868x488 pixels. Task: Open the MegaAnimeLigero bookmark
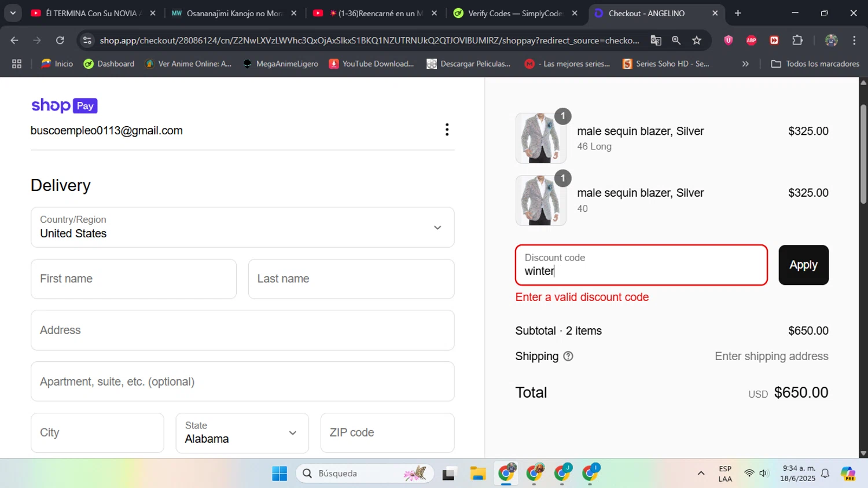281,64
